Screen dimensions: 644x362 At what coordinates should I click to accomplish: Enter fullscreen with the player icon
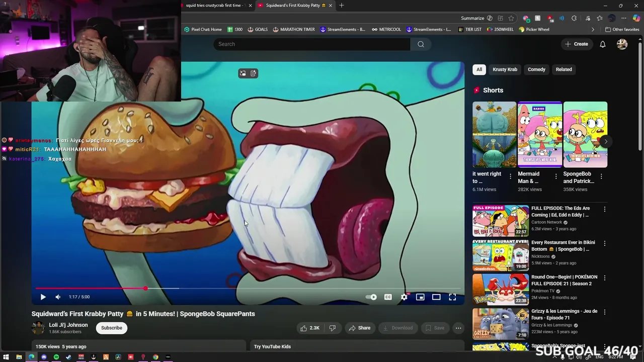[452, 297]
